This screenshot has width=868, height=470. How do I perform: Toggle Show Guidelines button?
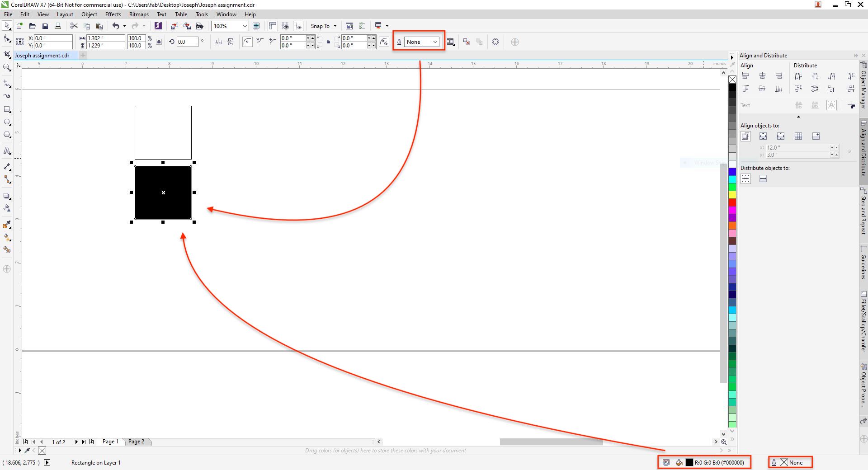click(x=298, y=26)
